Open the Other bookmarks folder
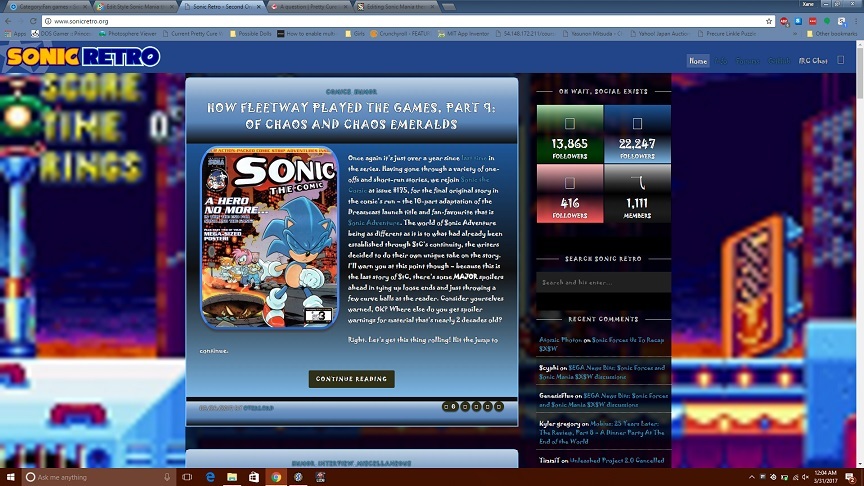Screen dimensions: 864x486 click(832, 34)
